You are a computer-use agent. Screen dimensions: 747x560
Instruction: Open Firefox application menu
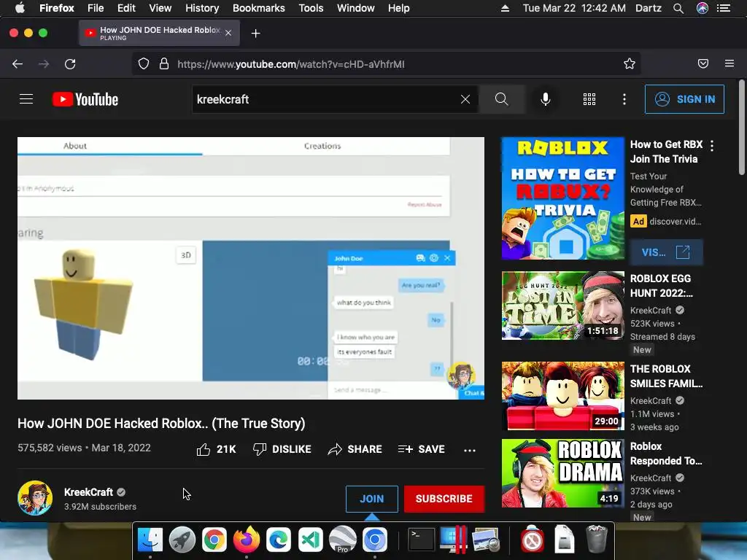point(729,64)
